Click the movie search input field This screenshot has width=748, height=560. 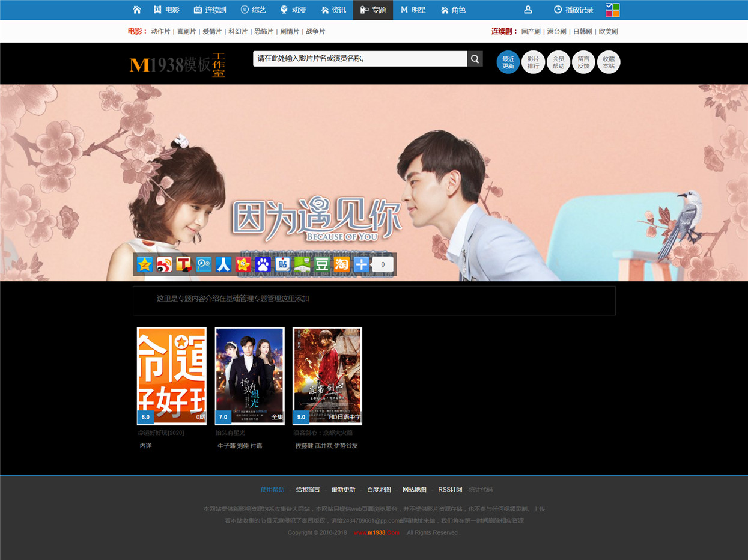click(x=360, y=59)
